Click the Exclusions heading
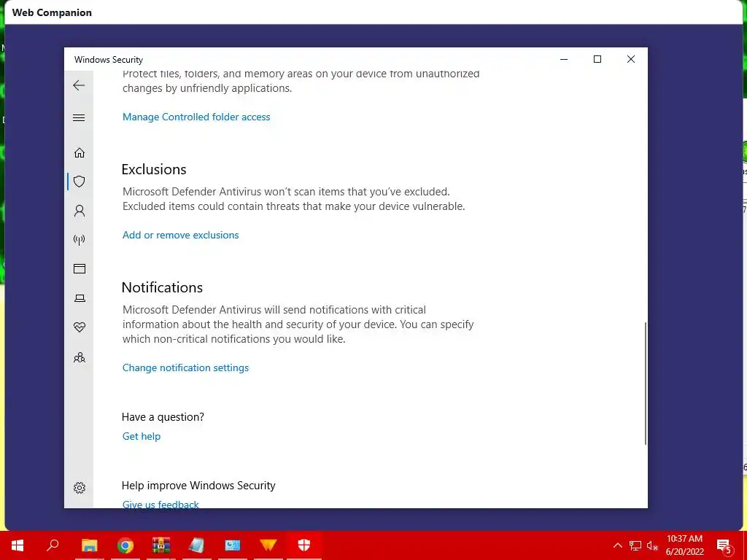 tap(154, 169)
